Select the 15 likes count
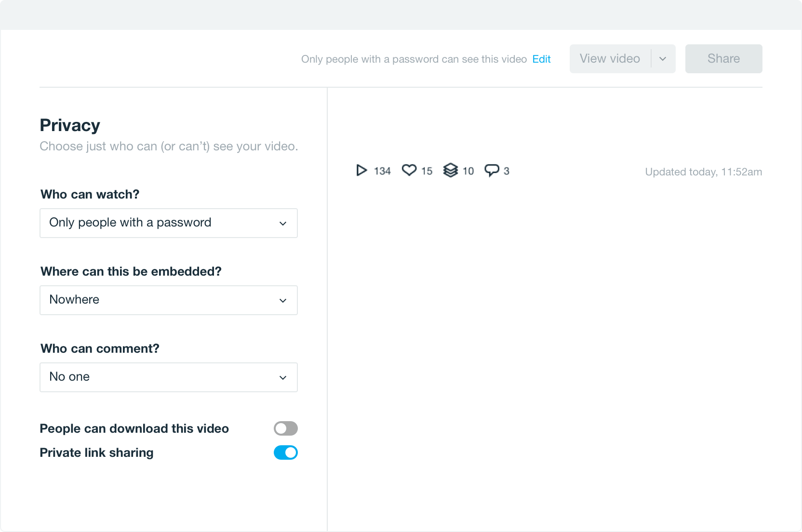 click(427, 172)
